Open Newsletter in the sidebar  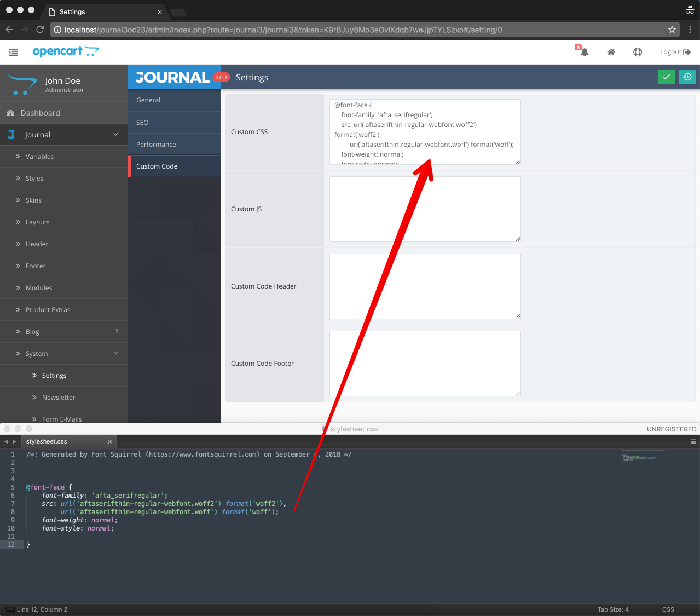pos(59,398)
